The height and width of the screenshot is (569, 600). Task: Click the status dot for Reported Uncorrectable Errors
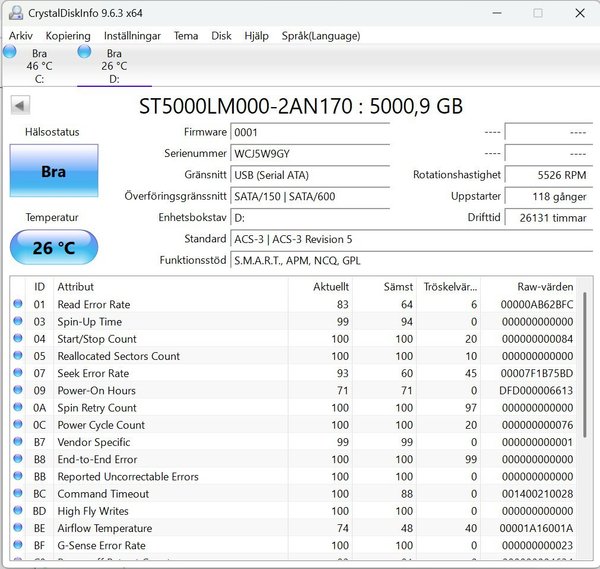coord(18,476)
